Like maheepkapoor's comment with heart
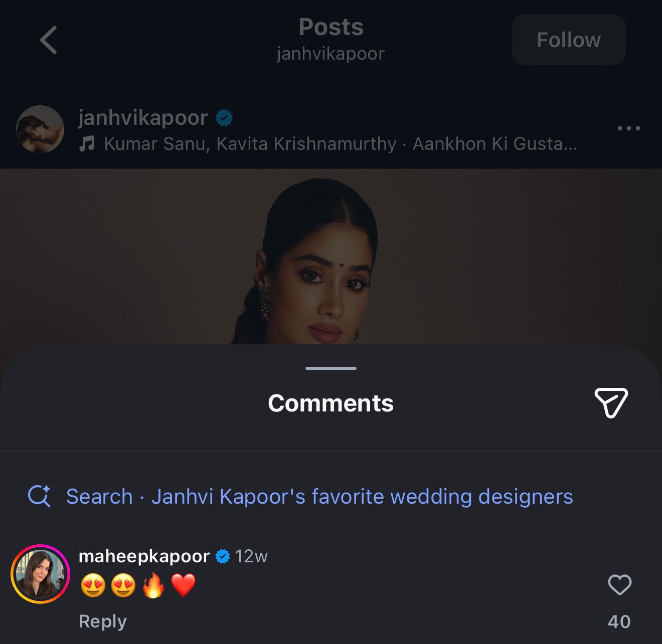The height and width of the screenshot is (644, 662). (x=619, y=585)
